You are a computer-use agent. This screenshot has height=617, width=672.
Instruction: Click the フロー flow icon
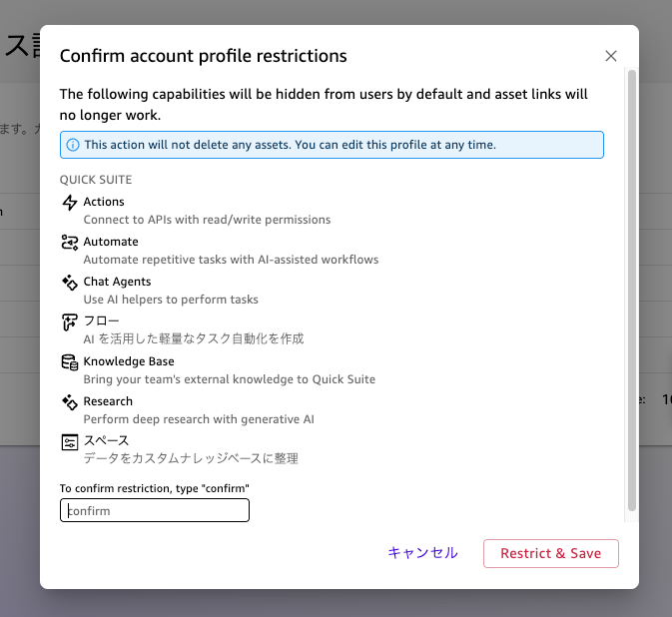point(69,321)
